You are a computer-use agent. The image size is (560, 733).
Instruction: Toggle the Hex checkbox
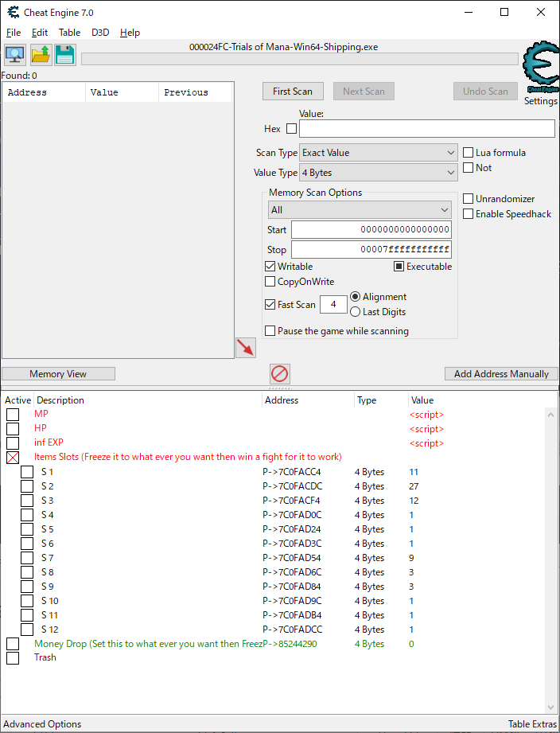coord(291,128)
